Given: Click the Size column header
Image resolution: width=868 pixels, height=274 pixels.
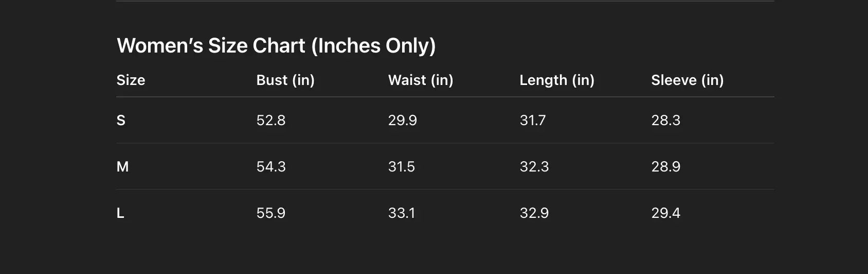Looking at the screenshot, I should (131, 80).
